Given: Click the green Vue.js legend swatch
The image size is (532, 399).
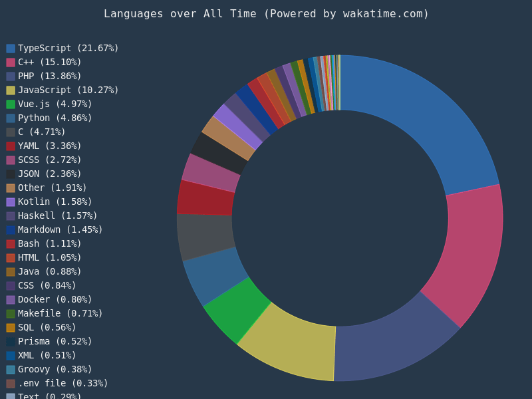Looking at the screenshot, I should click(x=11, y=104).
